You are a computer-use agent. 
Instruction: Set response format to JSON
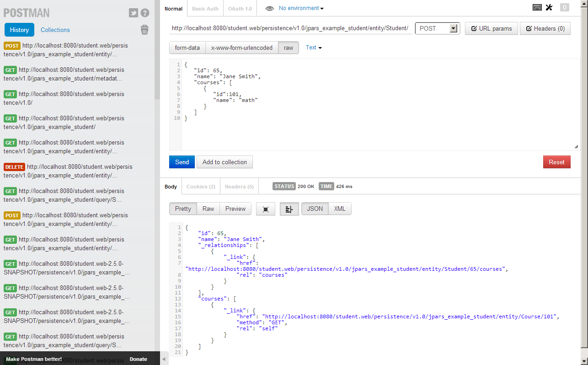315,209
